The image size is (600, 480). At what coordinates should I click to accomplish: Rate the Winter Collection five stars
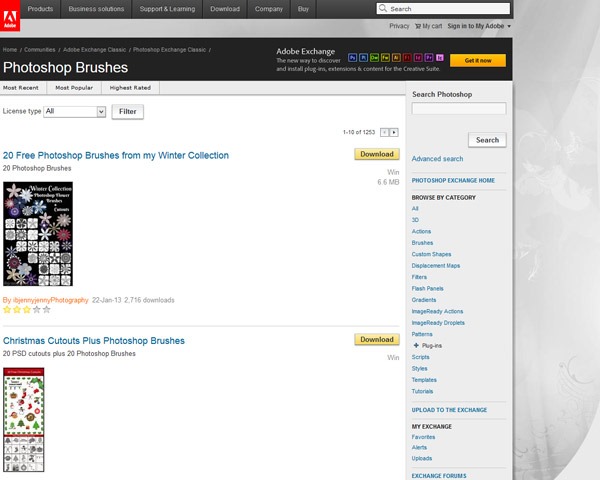47,310
